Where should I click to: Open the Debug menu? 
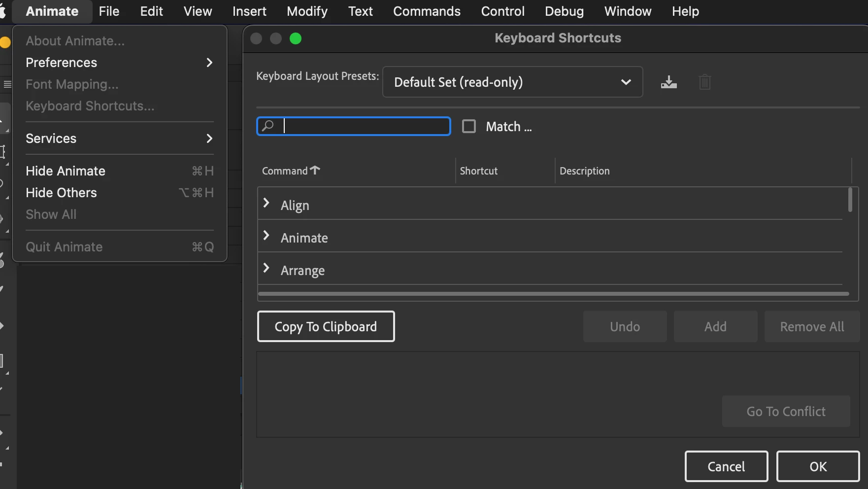point(564,11)
